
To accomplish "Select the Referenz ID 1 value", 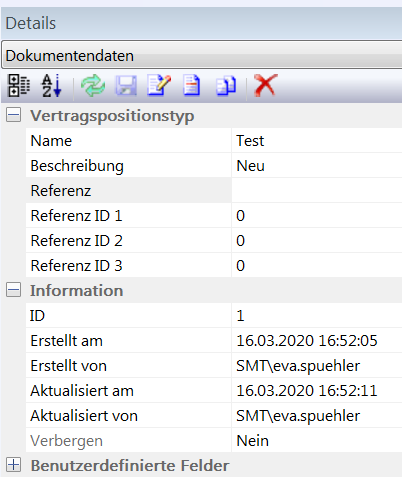I will [x=317, y=216].
